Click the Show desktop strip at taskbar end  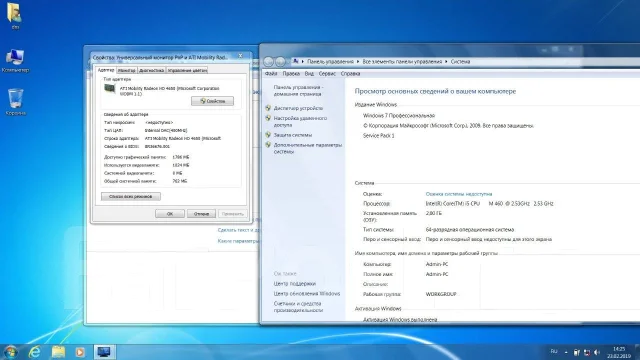(637, 352)
